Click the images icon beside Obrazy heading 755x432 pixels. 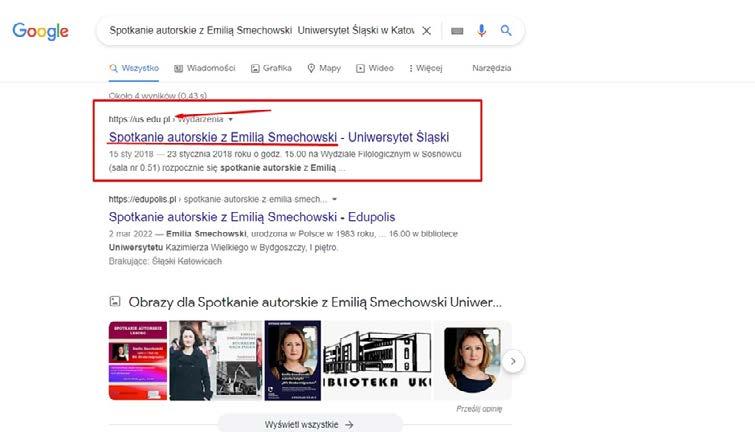point(115,301)
